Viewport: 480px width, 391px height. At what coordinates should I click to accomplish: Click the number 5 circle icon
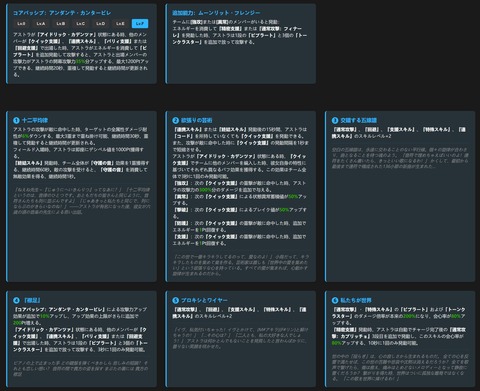176,300
